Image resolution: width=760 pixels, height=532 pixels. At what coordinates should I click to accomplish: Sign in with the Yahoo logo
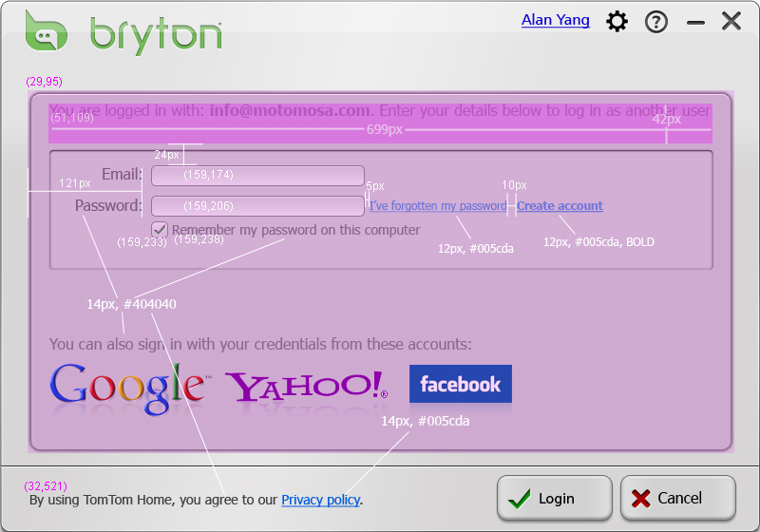click(x=306, y=386)
